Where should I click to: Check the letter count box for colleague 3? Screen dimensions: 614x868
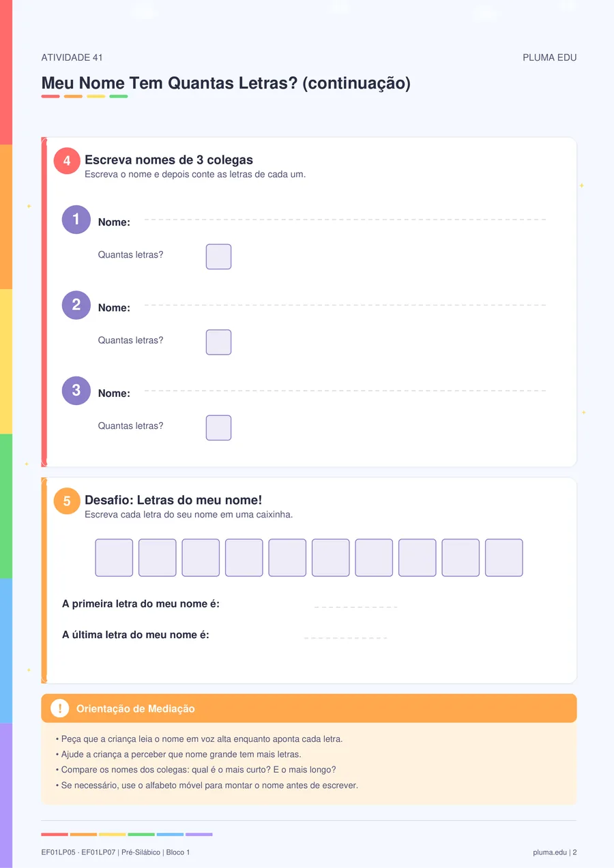219,428
